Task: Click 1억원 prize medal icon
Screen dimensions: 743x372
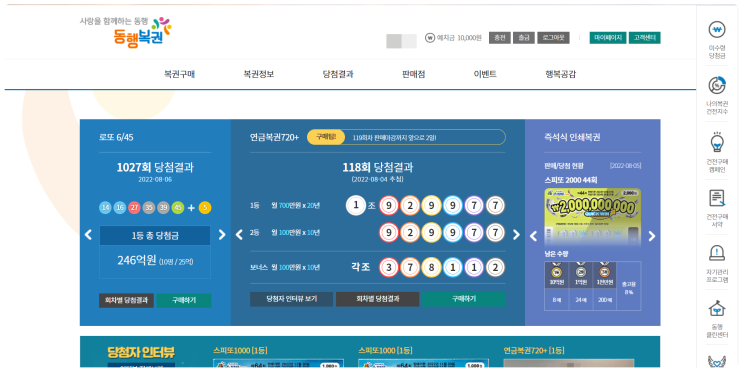Action: pos(580,272)
